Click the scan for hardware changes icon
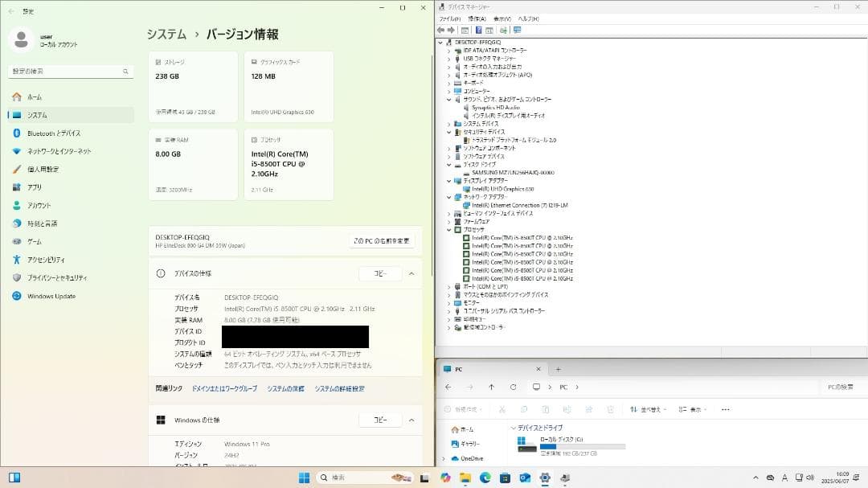 [502, 30]
